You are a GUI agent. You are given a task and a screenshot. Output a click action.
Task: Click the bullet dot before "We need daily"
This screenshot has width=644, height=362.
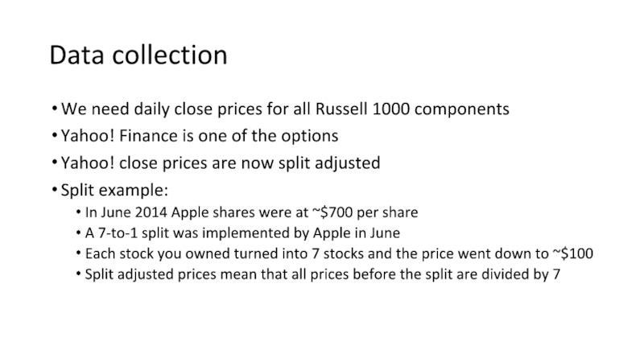pyautogui.click(x=53, y=109)
